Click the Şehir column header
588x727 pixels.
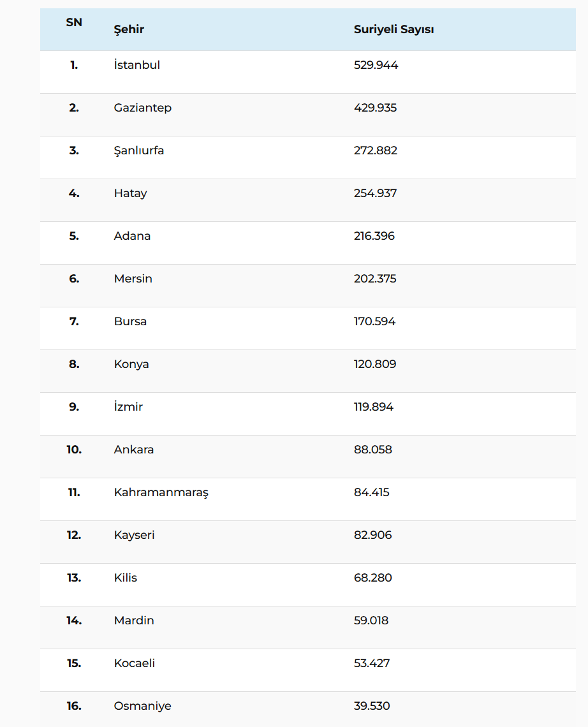(x=129, y=29)
